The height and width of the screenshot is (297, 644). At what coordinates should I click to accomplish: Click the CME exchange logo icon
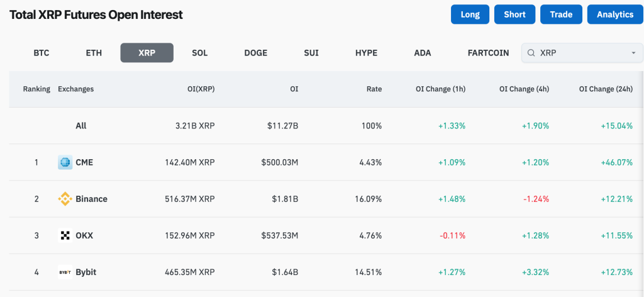coord(65,162)
